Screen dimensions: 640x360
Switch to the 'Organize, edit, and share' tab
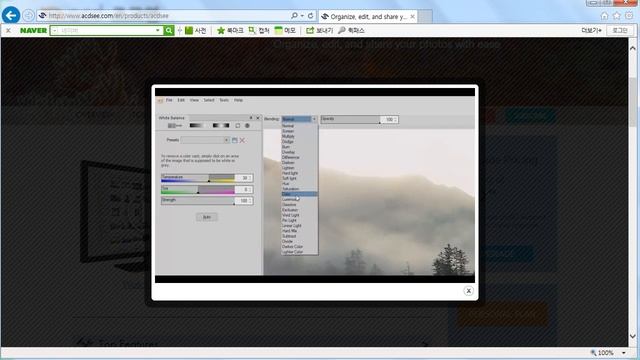(368, 16)
